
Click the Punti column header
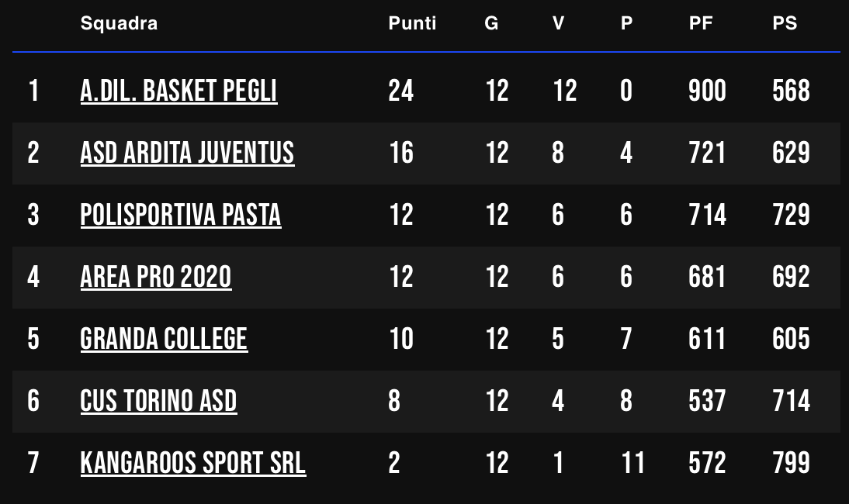point(412,23)
